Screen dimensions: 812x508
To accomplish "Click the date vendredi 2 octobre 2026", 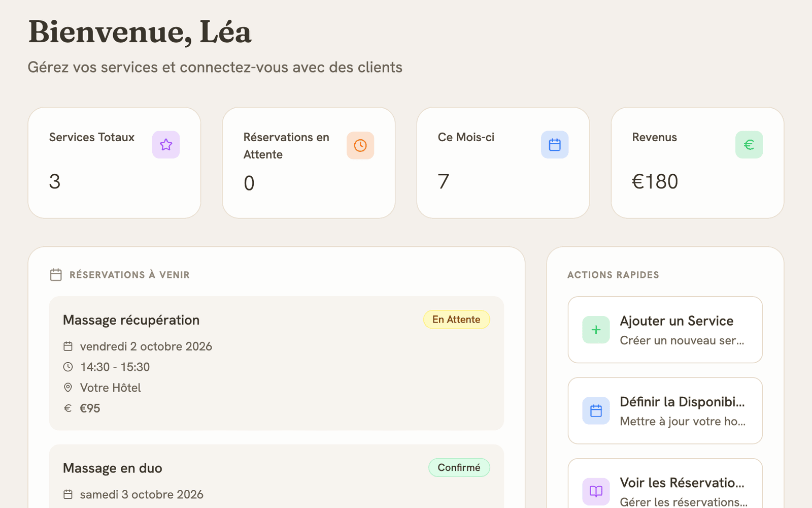I will click(x=146, y=346).
